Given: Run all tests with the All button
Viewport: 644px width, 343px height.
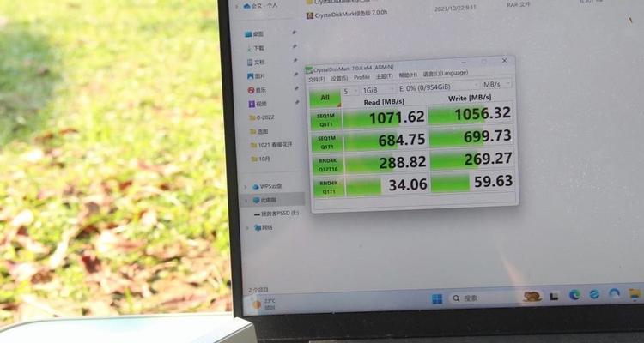Looking at the screenshot, I should [x=325, y=98].
